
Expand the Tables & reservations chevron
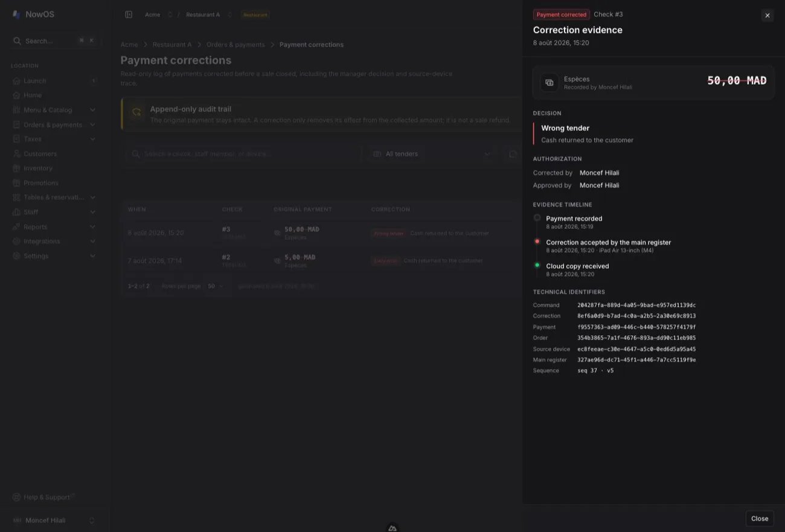pyautogui.click(x=92, y=197)
